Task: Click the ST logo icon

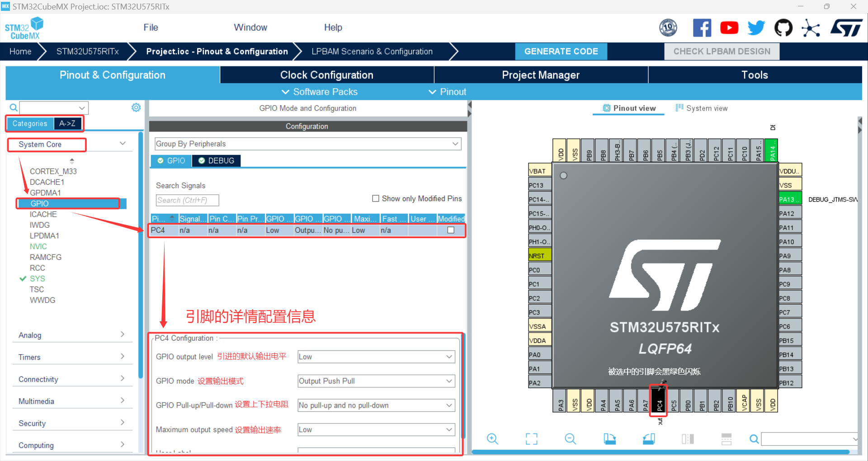Action: point(846,28)
